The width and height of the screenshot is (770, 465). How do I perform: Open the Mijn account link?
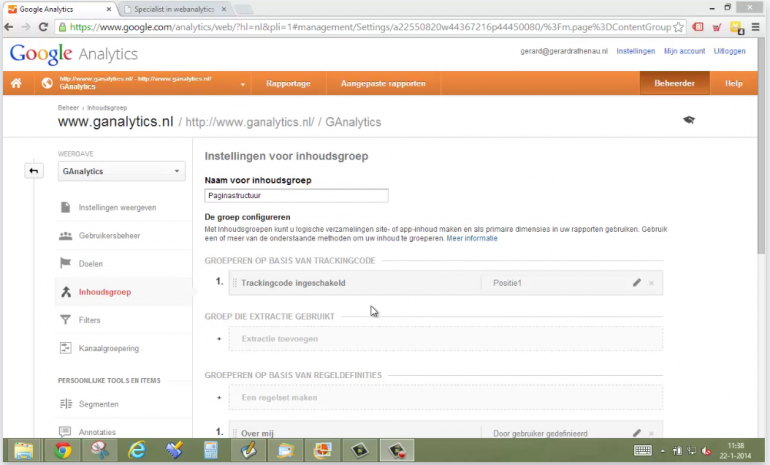pyautogui.click(x=684, y=51)
